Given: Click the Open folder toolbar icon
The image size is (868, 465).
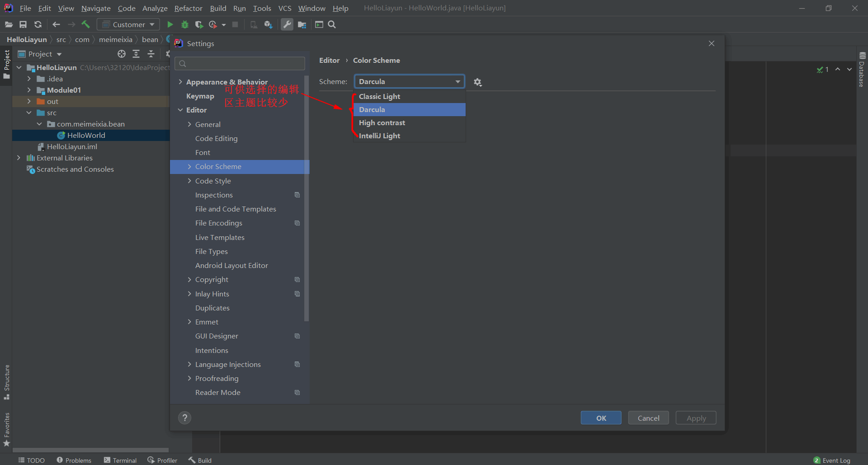Looking at the screenshot, I should (9, 24).
